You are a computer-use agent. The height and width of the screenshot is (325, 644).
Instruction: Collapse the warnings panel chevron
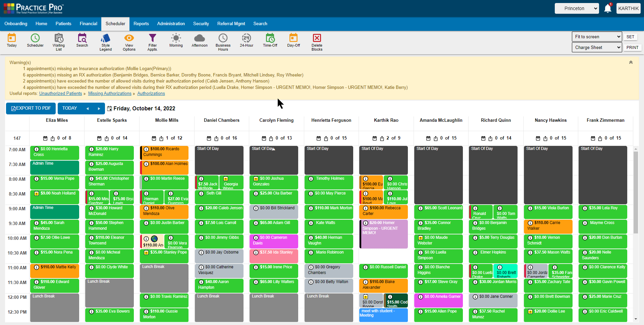pyautogui.click(x=631, y=62)
